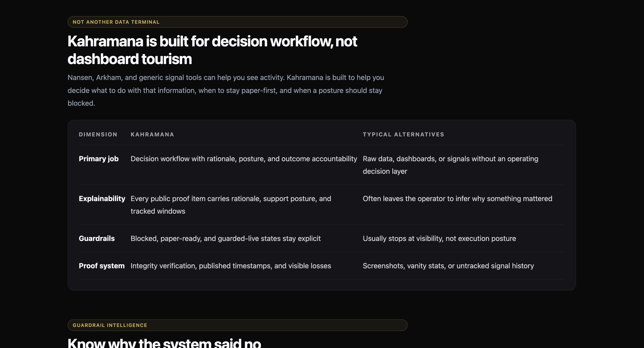
Task: Select the Guardrails row label
Action: point(96,238)
